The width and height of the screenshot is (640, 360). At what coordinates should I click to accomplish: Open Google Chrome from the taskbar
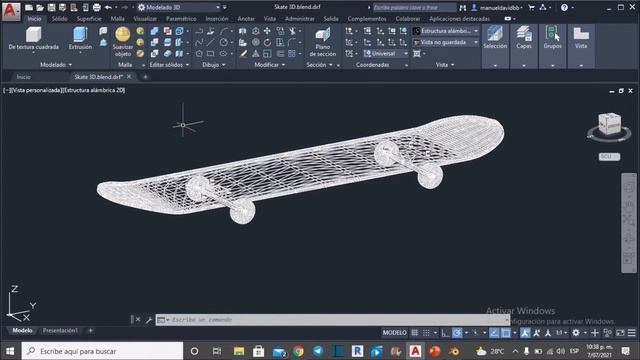[x=298, y=351]
